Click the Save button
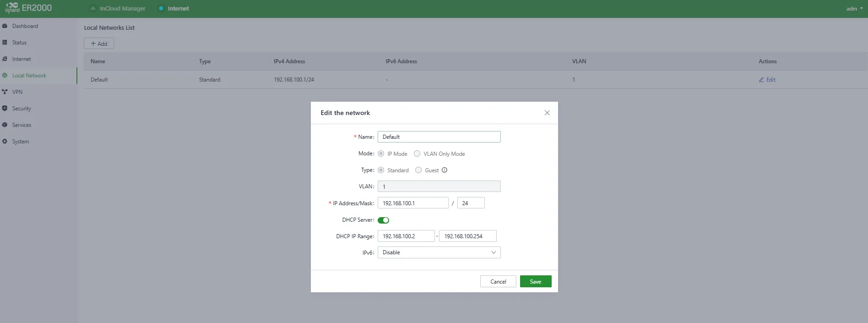The width and height of the screenshot is (868, 323). [x=536, y=281]
